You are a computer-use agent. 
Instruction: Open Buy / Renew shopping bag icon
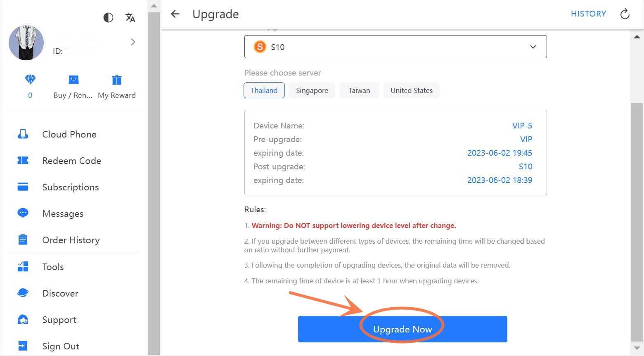point(73,79)
